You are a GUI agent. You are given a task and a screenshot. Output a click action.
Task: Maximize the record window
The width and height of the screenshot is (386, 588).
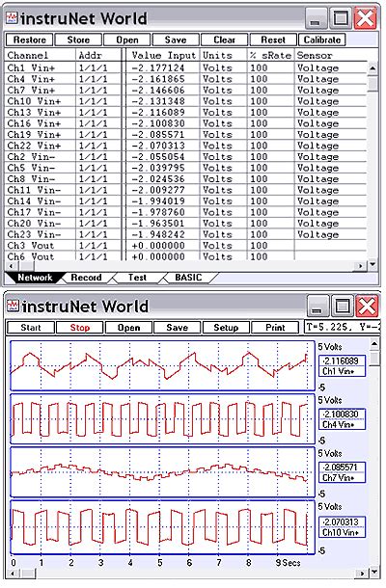click(x=342, y=306)
